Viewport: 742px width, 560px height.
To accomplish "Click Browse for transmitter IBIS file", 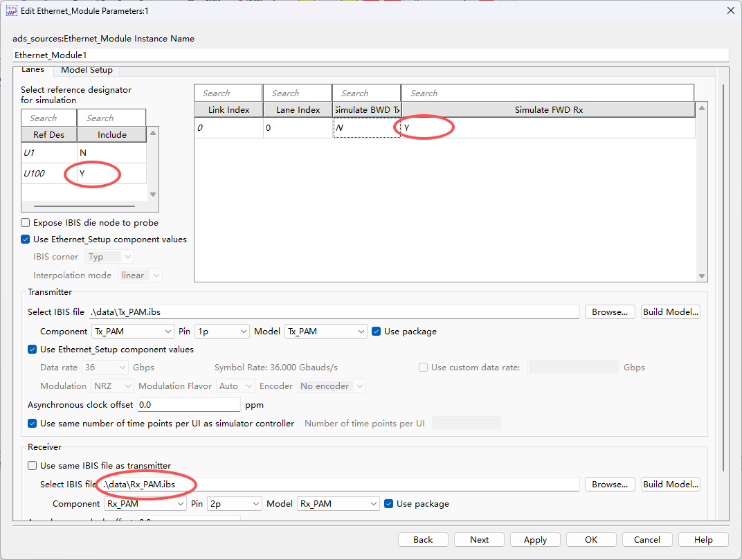I will [610, 312].
